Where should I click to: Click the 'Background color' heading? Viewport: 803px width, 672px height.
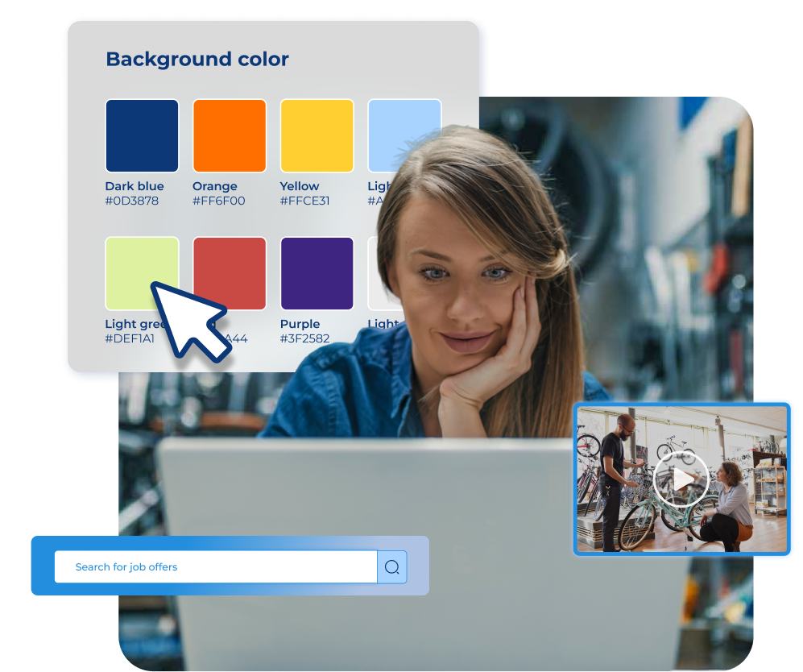coord(197,60)
